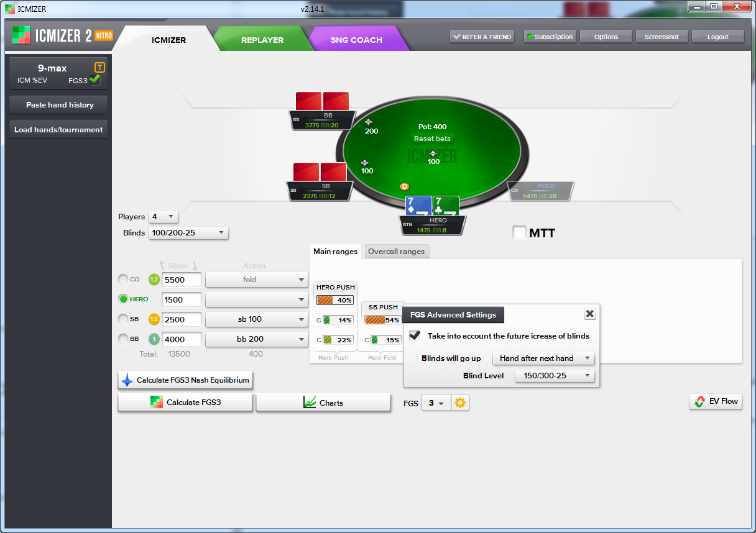
Task: Close the FGS Advanced Settings popup
Action: pyautogui.click(x=590, y=314)
